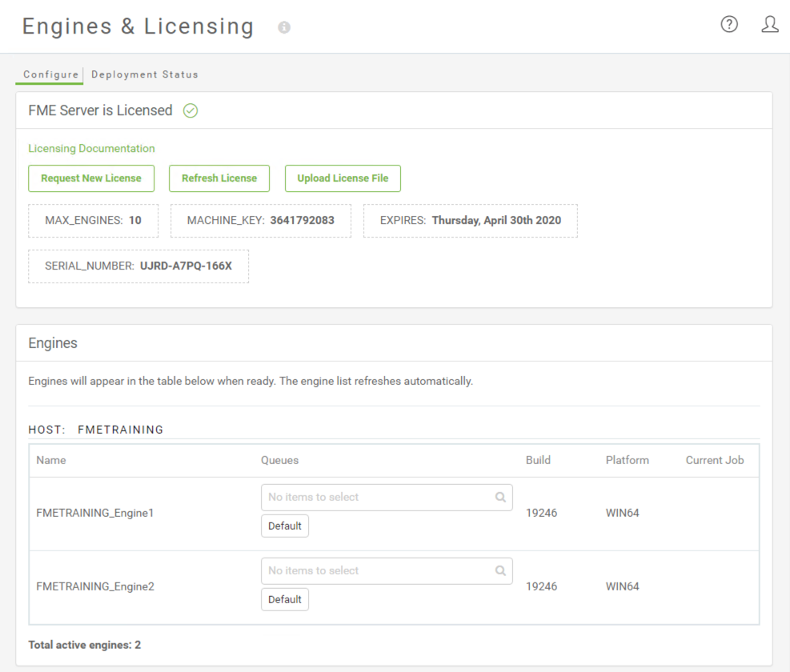This screenshot has width=790, height=672.
Task: Click the Platform column header
Action: click(628, 461)
